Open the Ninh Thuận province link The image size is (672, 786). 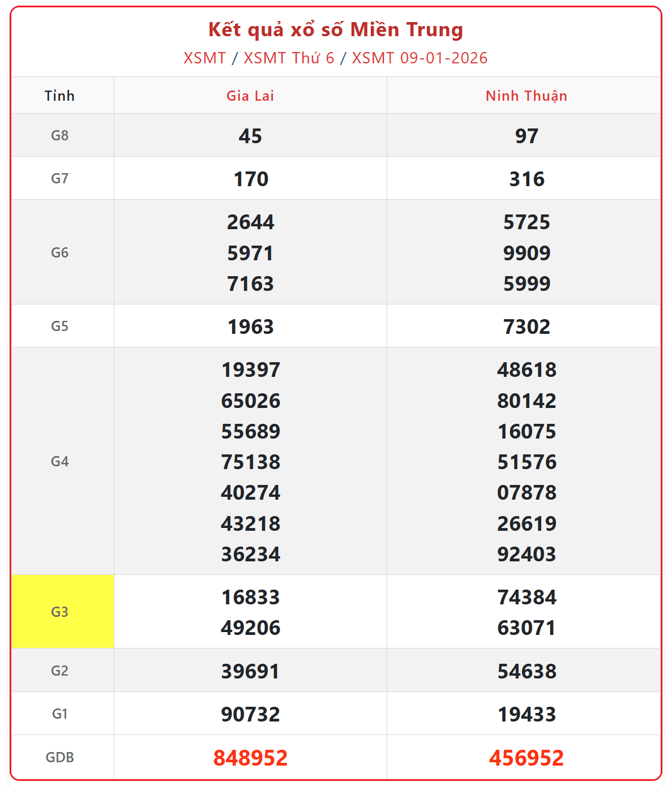(x=526, y=96)
